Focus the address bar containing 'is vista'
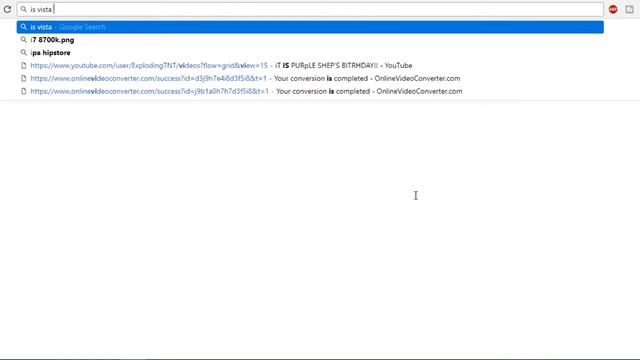This screenshot has height=360, width=640. pyautogui.click(x=310, y=9)
